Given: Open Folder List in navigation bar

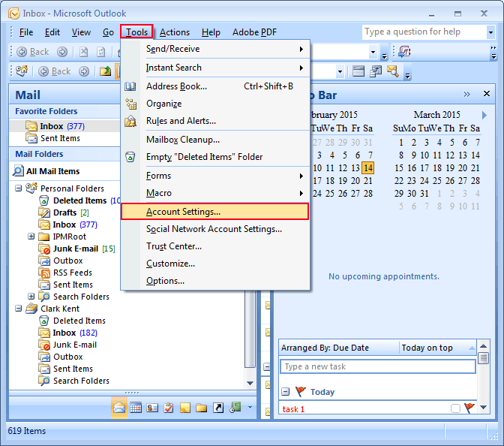Looking at the screenshot, I should point(202,408).
